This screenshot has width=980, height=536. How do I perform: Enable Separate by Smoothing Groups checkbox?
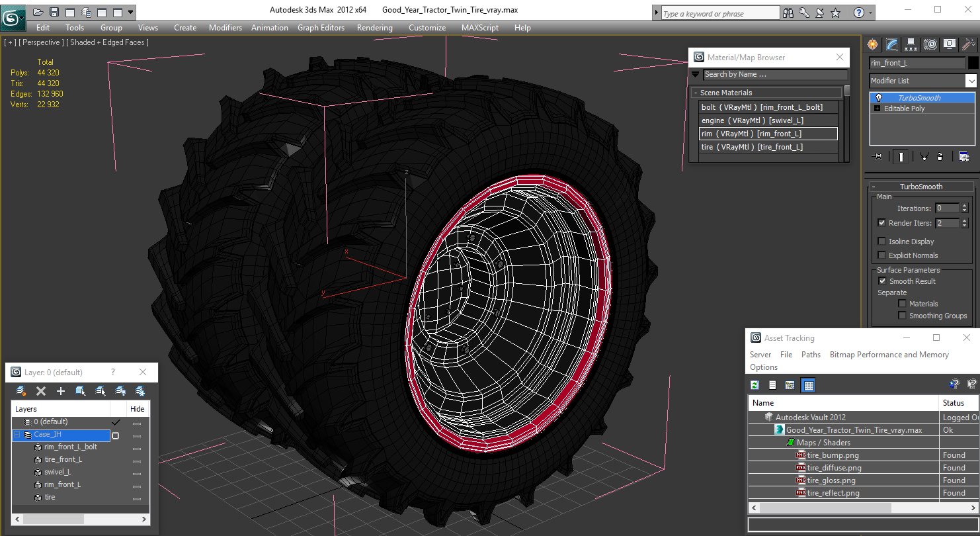tap(902, 316)
